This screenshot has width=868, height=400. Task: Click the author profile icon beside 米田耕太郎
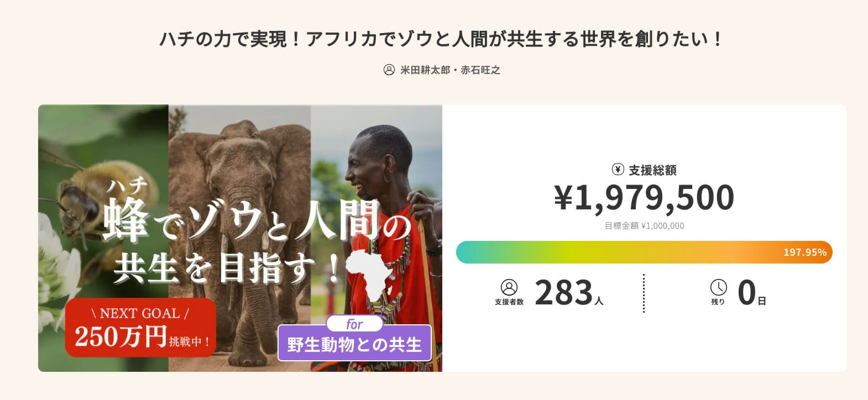[389, 70]
